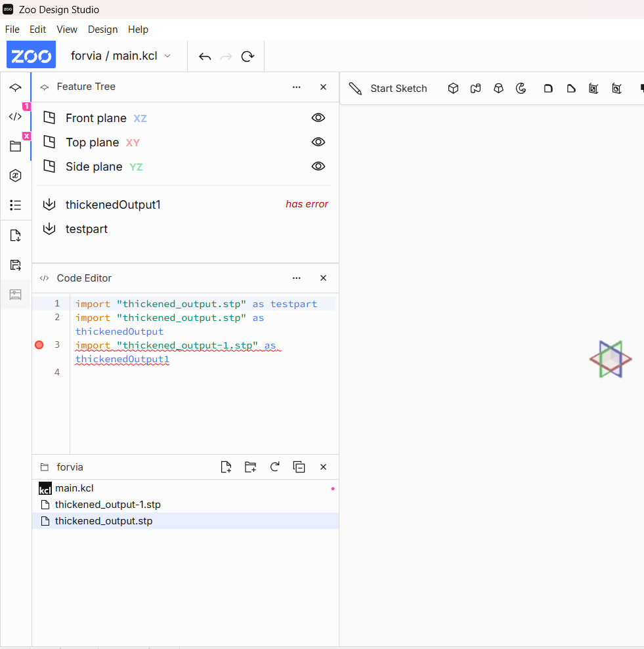644x649 pixels.
Task: Collapse all folders in the file pane
Action: point(299,467)
